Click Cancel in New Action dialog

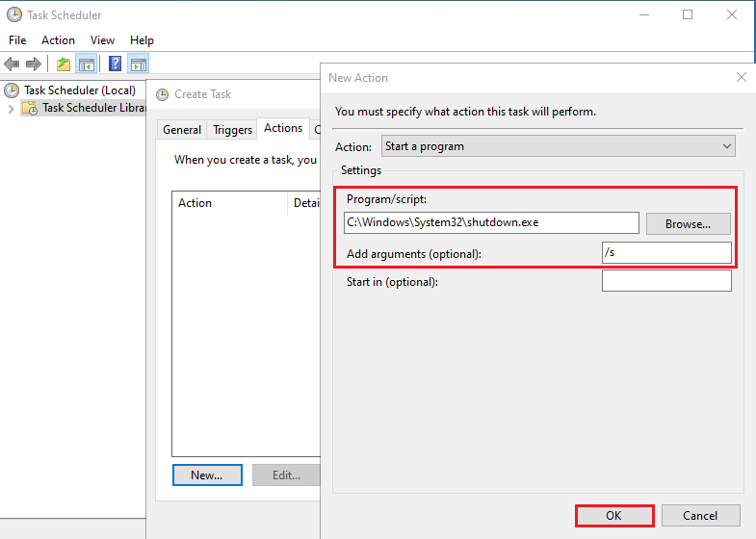[x=700, y=515]
